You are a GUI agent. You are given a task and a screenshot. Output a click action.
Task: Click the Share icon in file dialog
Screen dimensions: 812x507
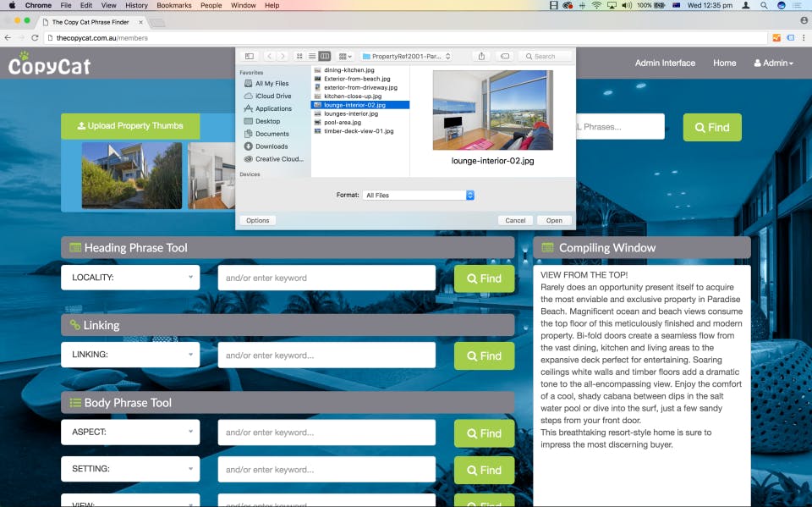[481, 56]
